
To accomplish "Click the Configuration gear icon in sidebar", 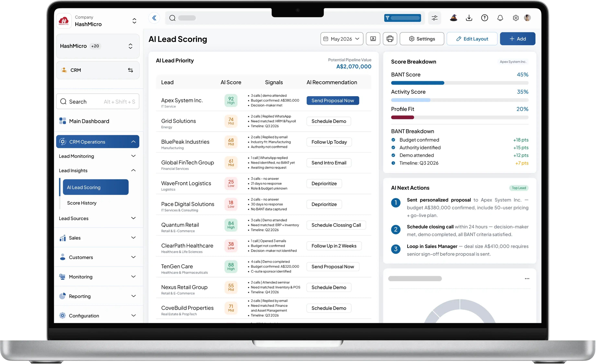I will (62, 316).
